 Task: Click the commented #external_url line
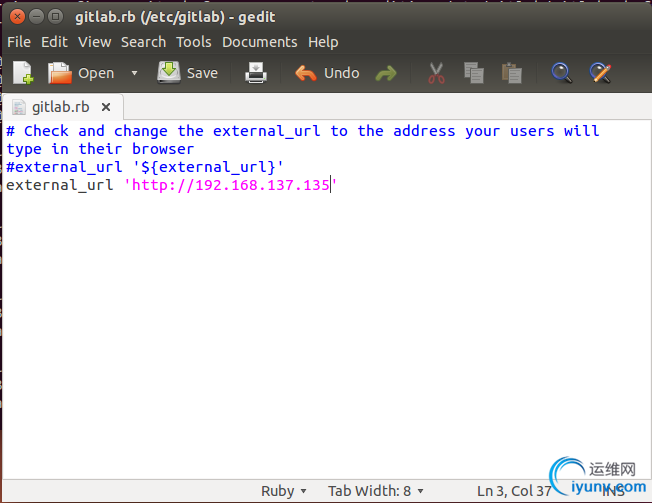click(x=145, y=167)
